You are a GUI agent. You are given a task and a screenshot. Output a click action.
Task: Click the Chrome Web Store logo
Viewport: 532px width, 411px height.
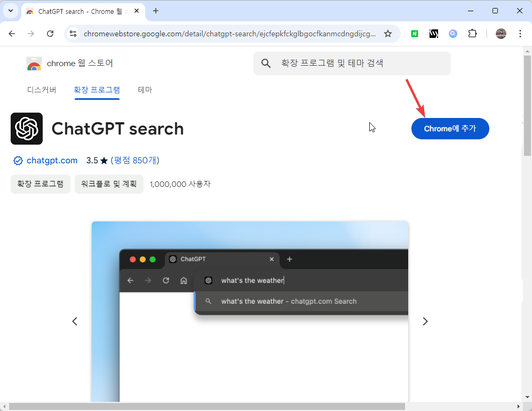[x=34, y=62]
